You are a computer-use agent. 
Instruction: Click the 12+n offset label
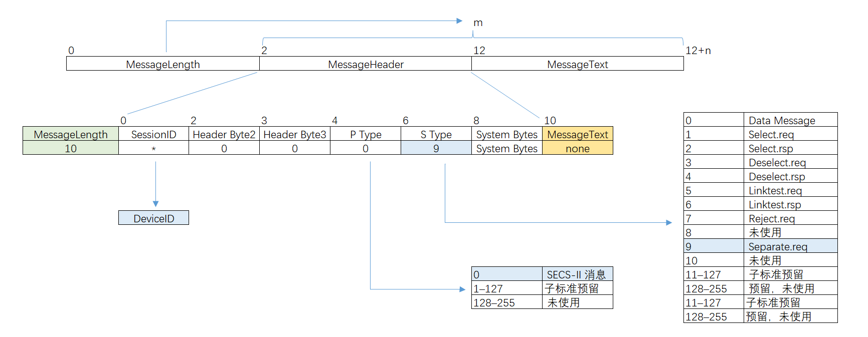coord(698,51)
